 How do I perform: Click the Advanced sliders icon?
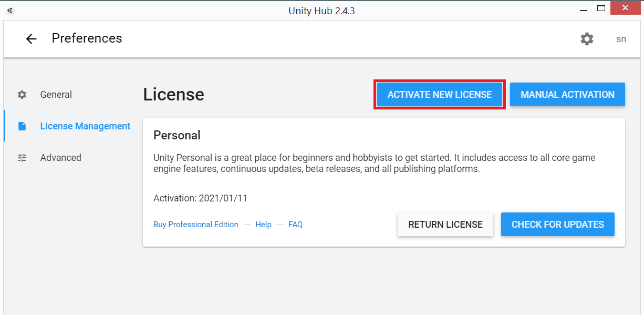point(22,158)
